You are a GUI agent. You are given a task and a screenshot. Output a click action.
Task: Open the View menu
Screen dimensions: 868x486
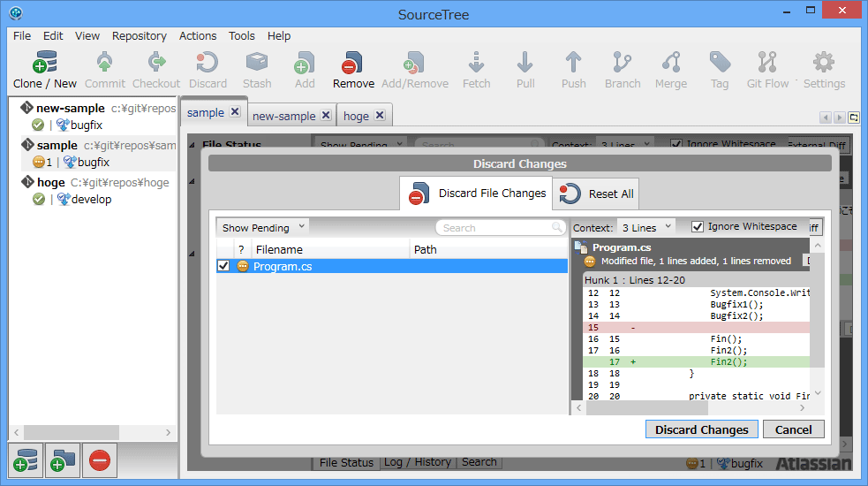87,36
